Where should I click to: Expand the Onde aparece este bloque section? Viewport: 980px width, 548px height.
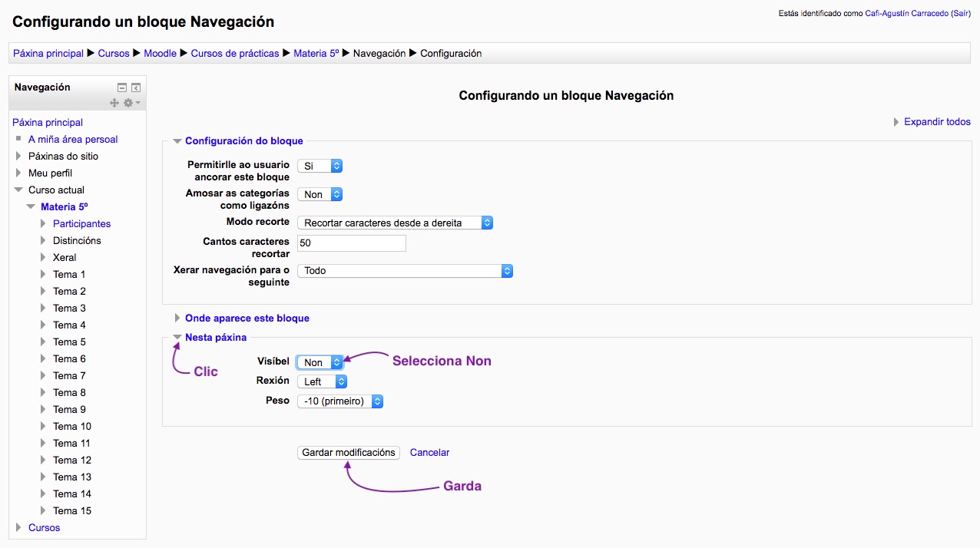pyautogui.click(x=247, y=318)
